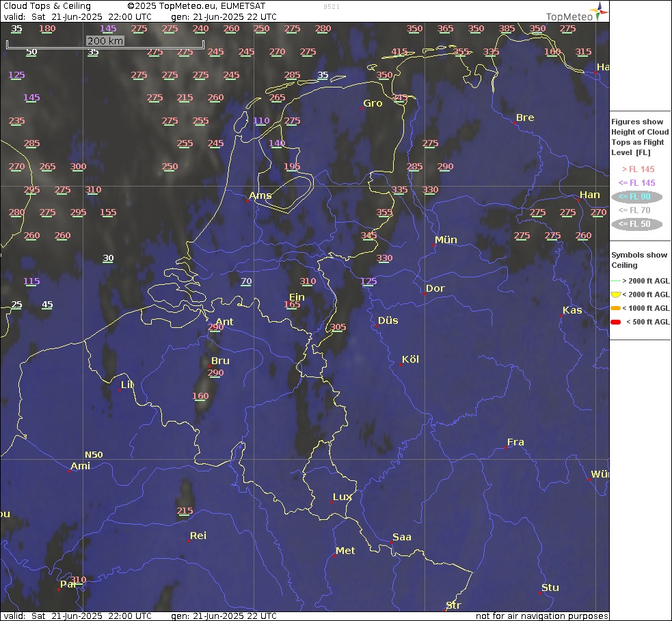Select the Gro city label

[373, 103]
